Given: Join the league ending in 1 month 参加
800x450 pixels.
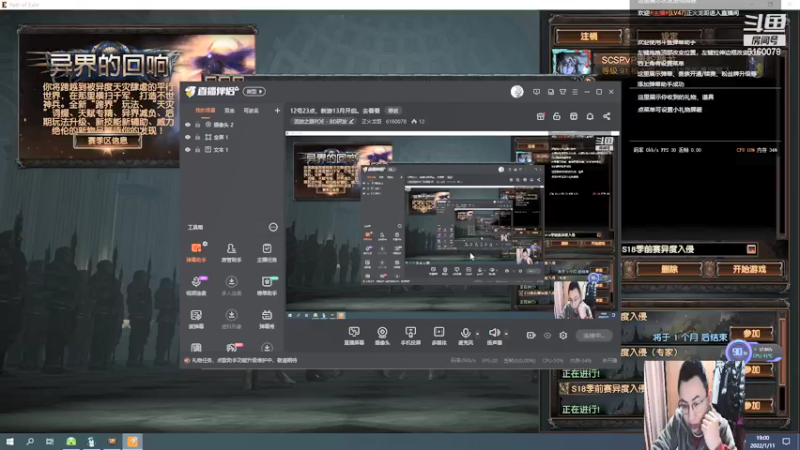Looking at the screenshot, I should click(x=752, y=333).
